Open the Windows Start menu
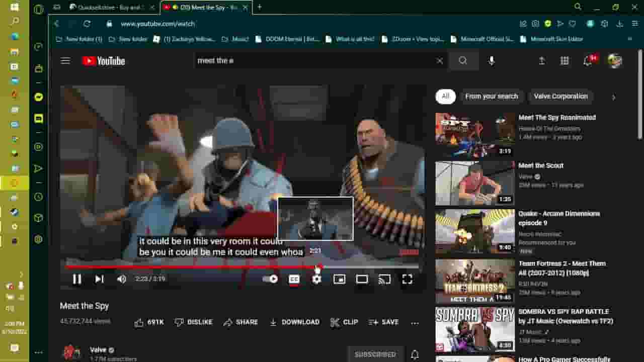 click(15, 7)
